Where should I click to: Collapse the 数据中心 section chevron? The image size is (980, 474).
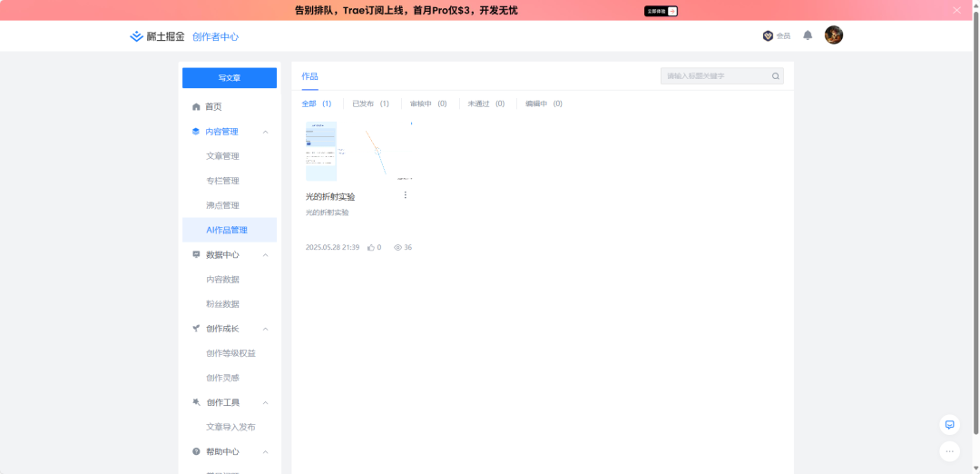click(265, 254)
